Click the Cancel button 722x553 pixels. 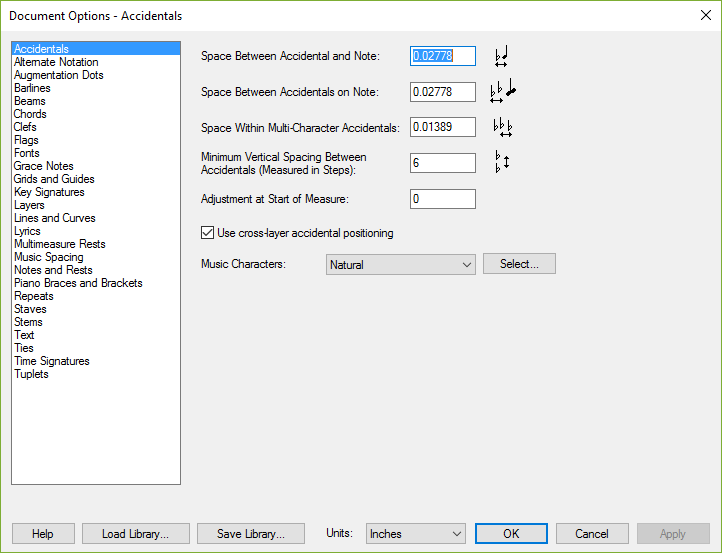pyautogui.click(x=592, y=534)
